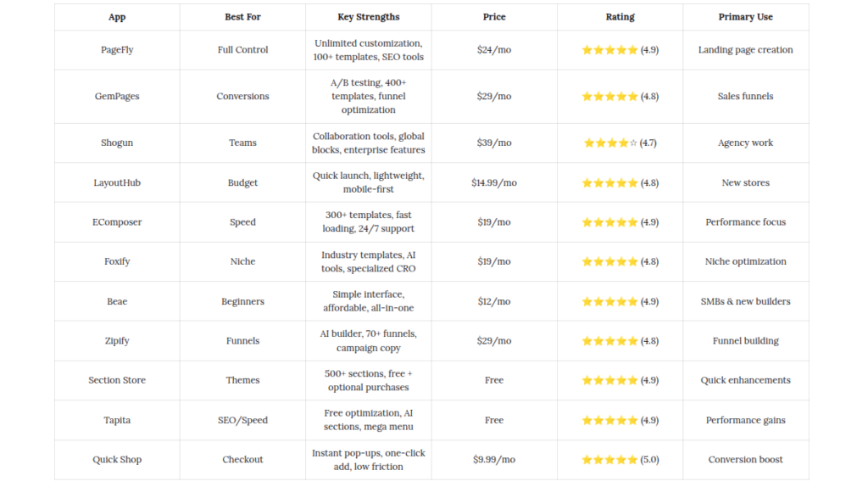Select the Foxify app name cell
The width and height of the screenshot is (868, 487).
click(117, 261)
